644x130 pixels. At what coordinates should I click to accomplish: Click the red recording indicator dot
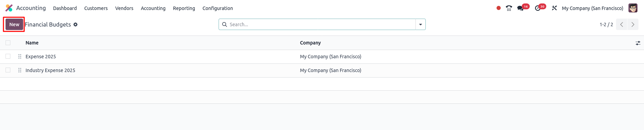(499, 8)
